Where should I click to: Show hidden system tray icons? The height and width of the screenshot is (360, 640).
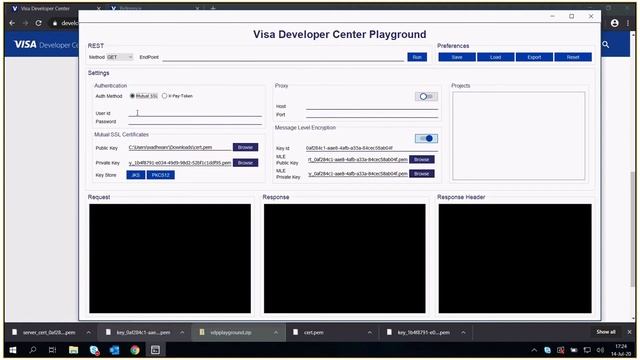tap(534, 350)
